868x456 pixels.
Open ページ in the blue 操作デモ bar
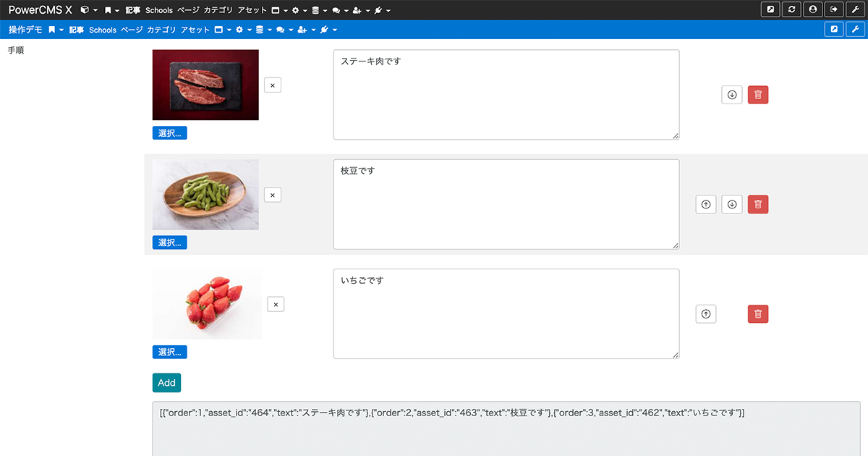coord(132,30)
